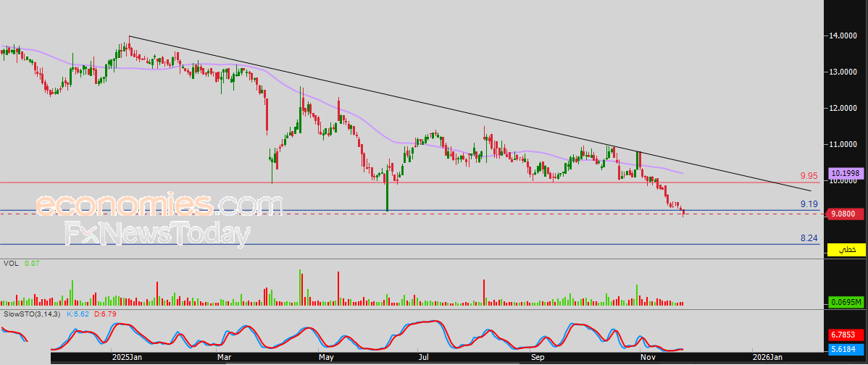Select the red 6.7853 stochastic D tag
The width and height of the screenshot is (868, 365).
click(x=846, y=335)
